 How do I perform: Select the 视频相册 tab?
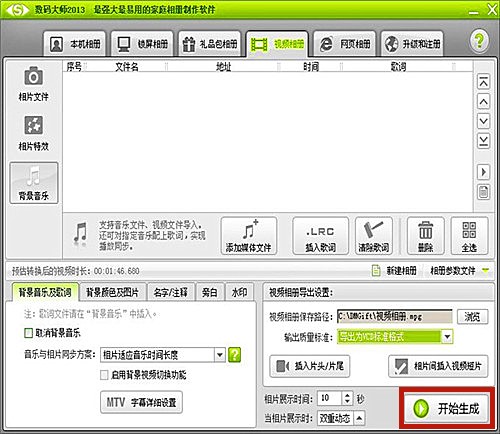tap(277, 44)
